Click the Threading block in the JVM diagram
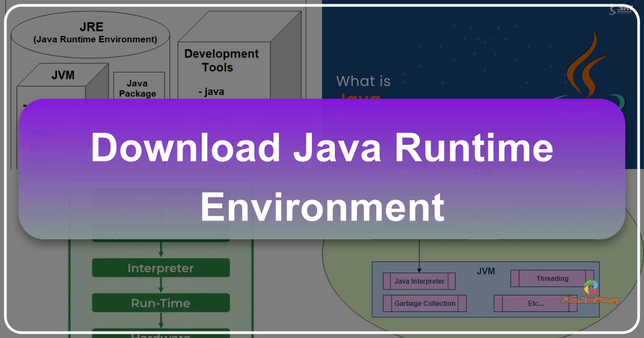The width and height of the screenshot is (644, 338). point(553,278)
